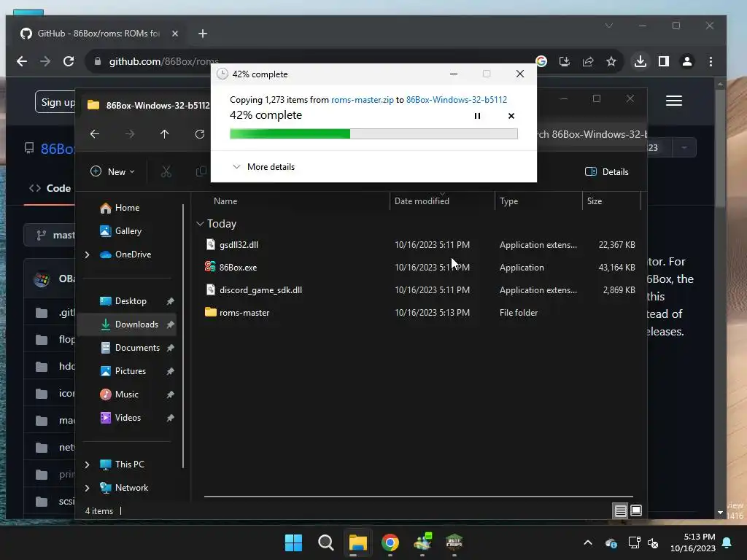Expand More details in copy dialog
This screenshot has height=560, width=747.
pos(263,167)
